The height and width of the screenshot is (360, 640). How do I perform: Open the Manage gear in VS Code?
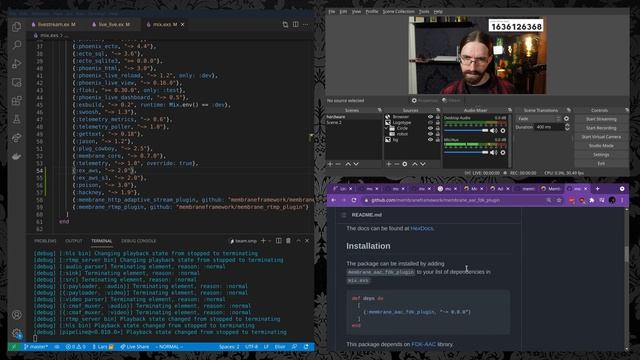point(17,333)
